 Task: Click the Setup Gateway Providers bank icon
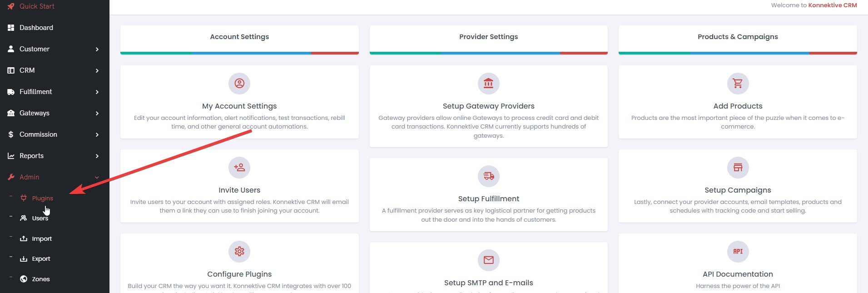click(488, 84)
